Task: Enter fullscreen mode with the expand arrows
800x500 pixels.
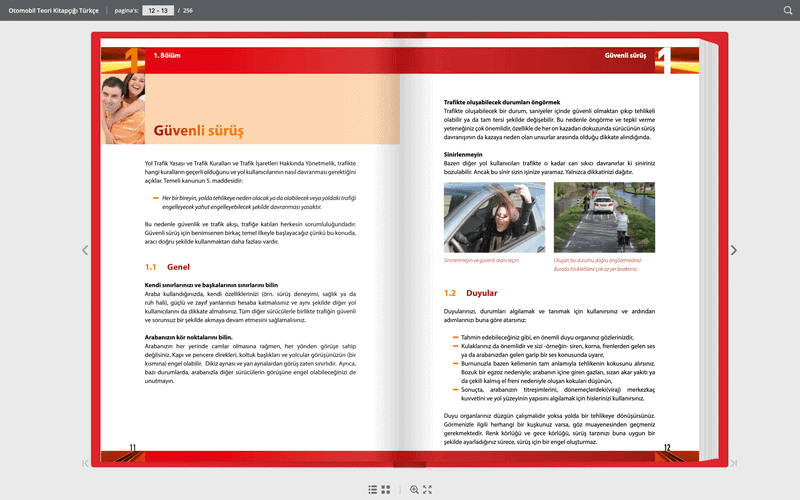Action: click(x=428, y=489)
